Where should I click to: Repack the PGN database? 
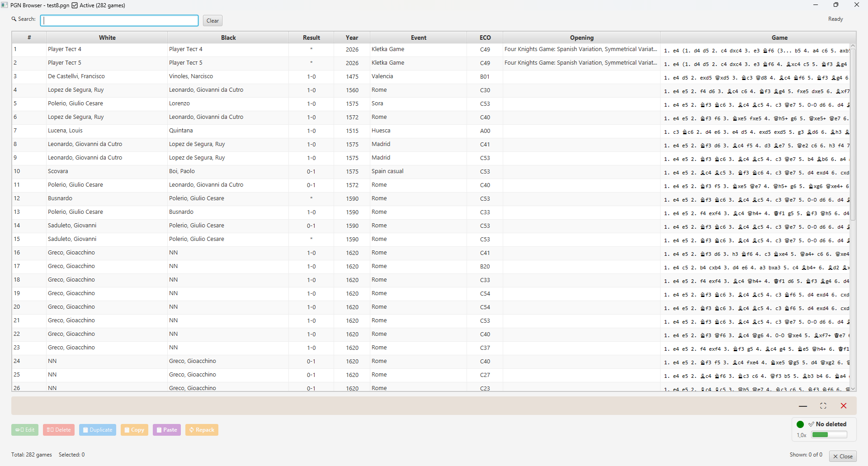(202, 430)
